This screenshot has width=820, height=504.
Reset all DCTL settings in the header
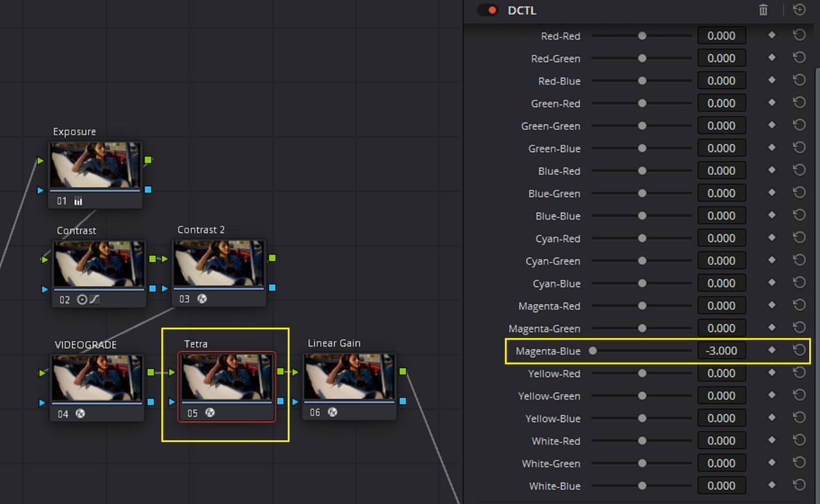coord(799,10)
